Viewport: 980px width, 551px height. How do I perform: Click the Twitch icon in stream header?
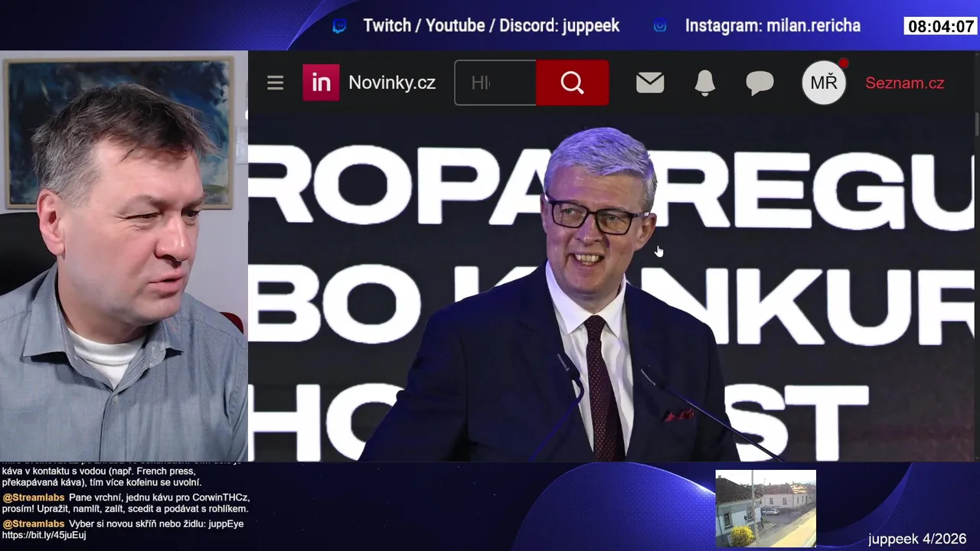point(339,26)
